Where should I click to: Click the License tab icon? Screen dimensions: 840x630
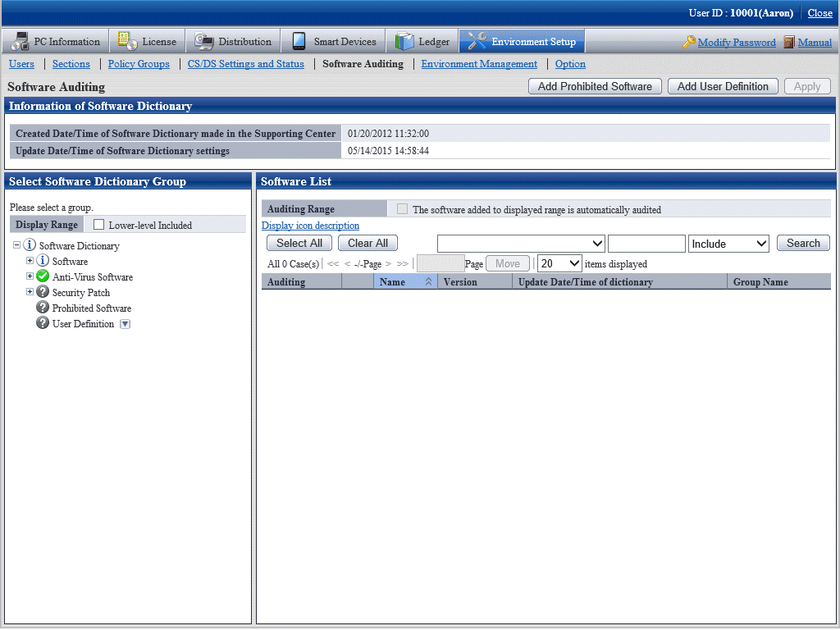pos(128,41)
